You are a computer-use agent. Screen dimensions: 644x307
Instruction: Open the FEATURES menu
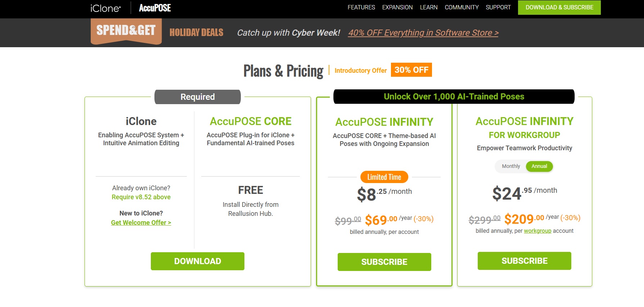pyautogui.click(x=361, y=7)
